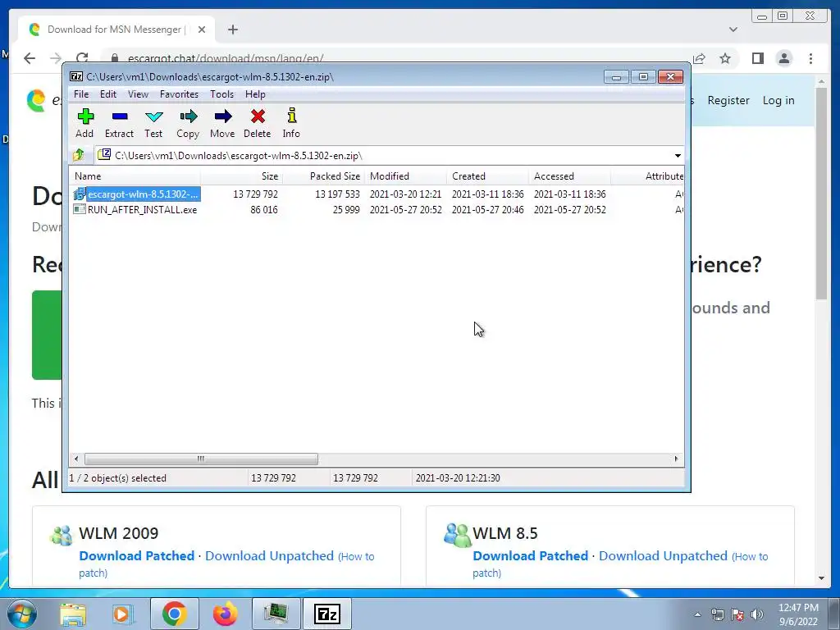Sort by the Size column header
The image size is (840, 630).
pos(242,176)
